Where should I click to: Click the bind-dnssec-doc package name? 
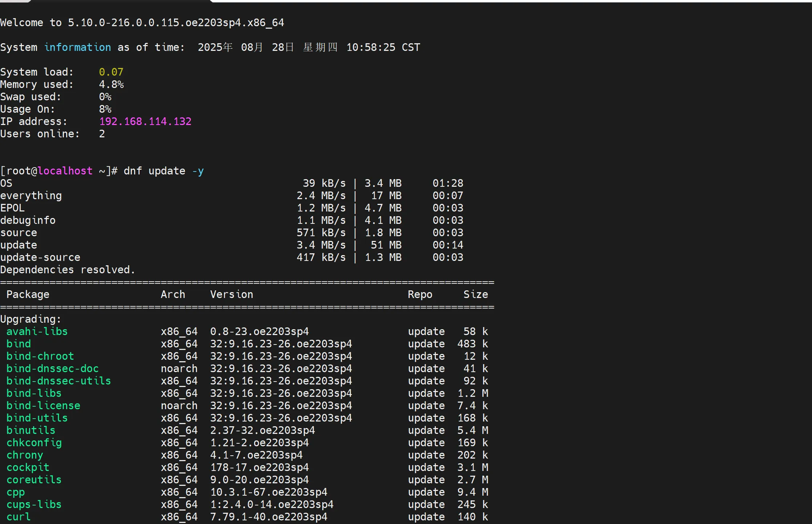click(53, 369)
